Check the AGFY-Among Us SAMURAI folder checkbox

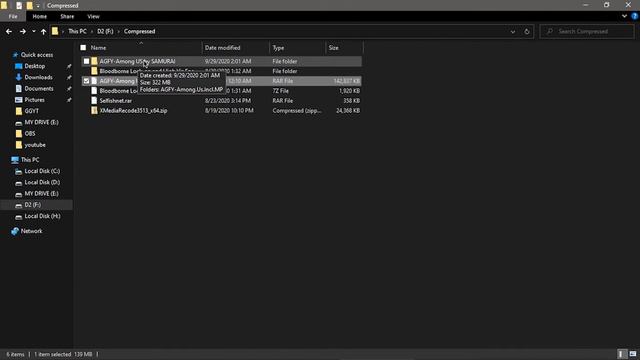point(86,61)
